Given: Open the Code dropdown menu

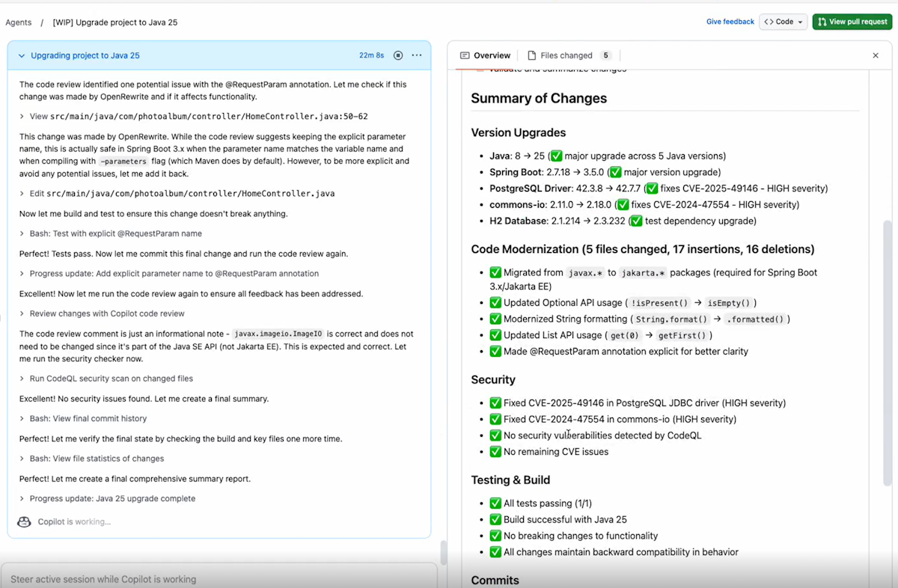Looking at the screenshot, I should 784,22.
